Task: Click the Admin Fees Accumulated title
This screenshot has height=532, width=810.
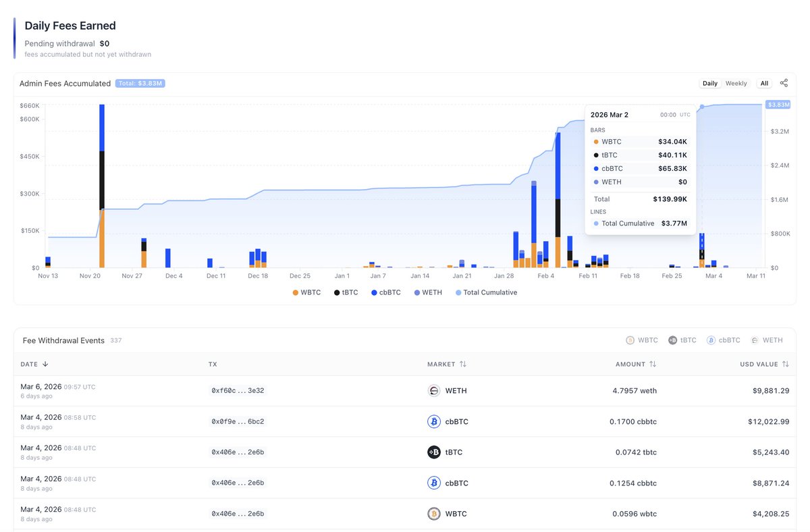Action: click(x=65, y=84)
